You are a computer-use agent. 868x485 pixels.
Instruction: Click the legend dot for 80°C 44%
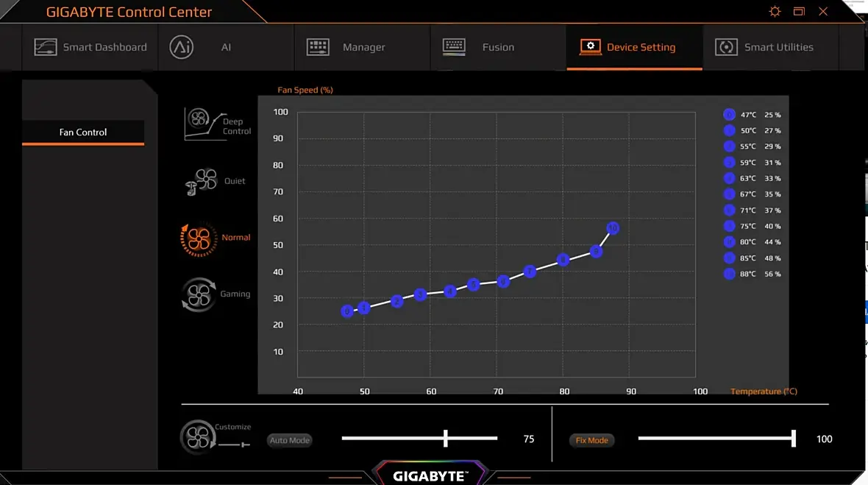729,242
